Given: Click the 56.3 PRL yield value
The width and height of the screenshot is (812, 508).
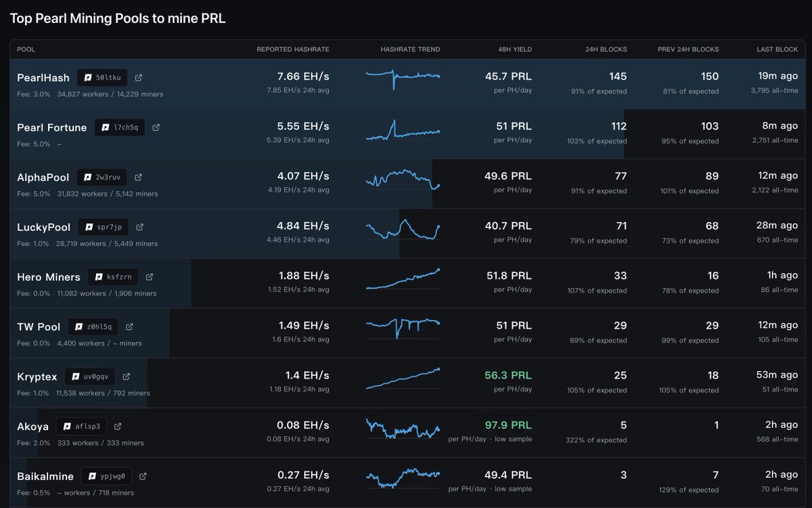Looking at the screenshot, I should [508, 375].
